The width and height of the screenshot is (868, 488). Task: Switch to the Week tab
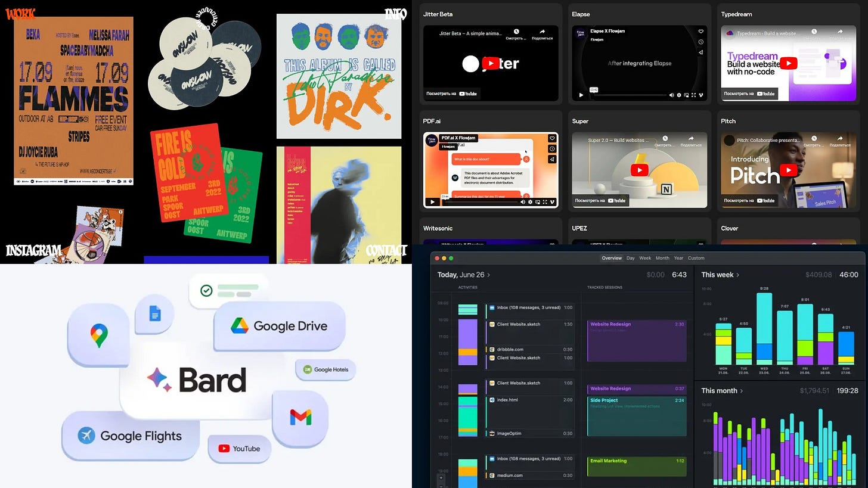pyautogui.click(x=645, y=258)
